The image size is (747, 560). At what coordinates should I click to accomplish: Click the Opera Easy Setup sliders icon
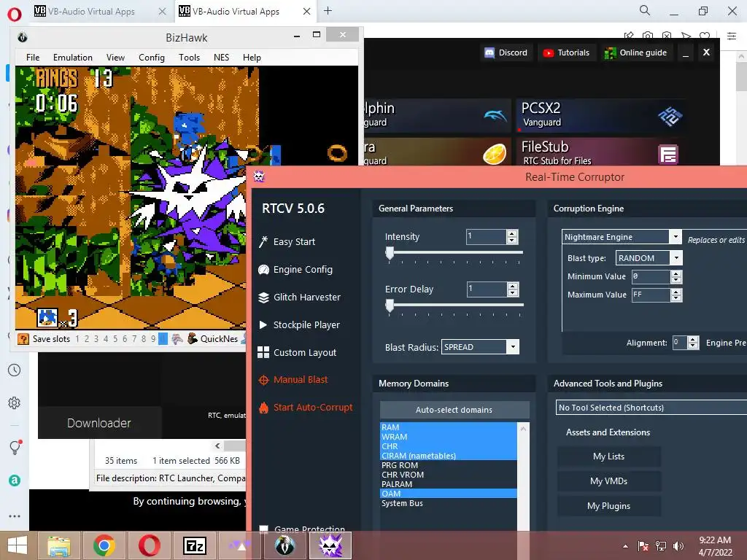[732, 36]
